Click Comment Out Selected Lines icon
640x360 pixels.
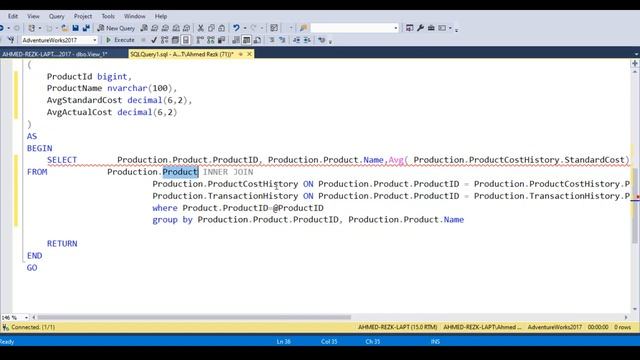coord(272,40)
